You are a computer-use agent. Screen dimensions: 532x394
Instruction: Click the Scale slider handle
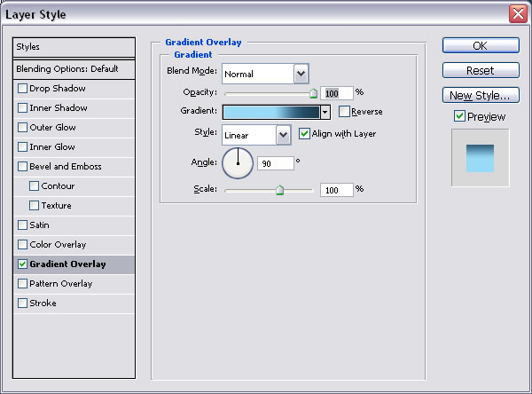pos(279,190)
